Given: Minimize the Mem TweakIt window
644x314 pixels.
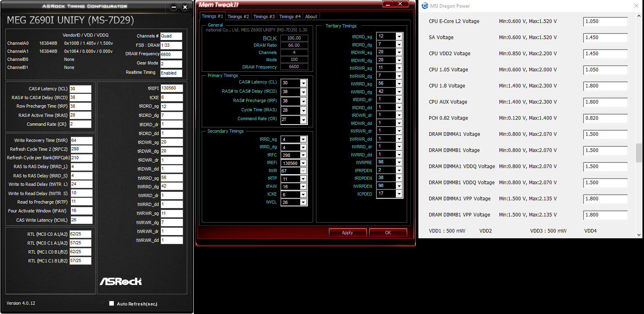Looking at the screenshot, I should click(x=387, y=4).
